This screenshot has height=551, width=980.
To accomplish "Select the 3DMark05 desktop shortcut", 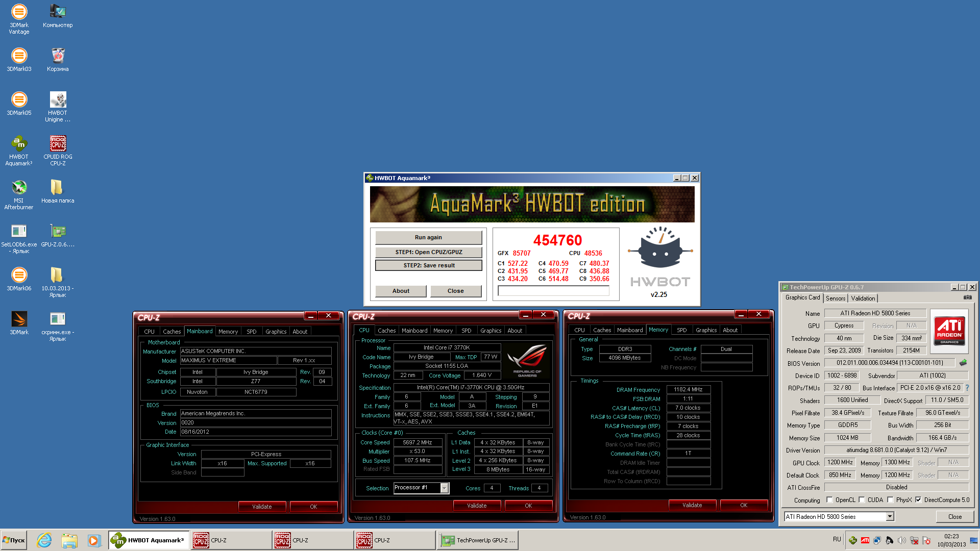I will tap(19, 104).
